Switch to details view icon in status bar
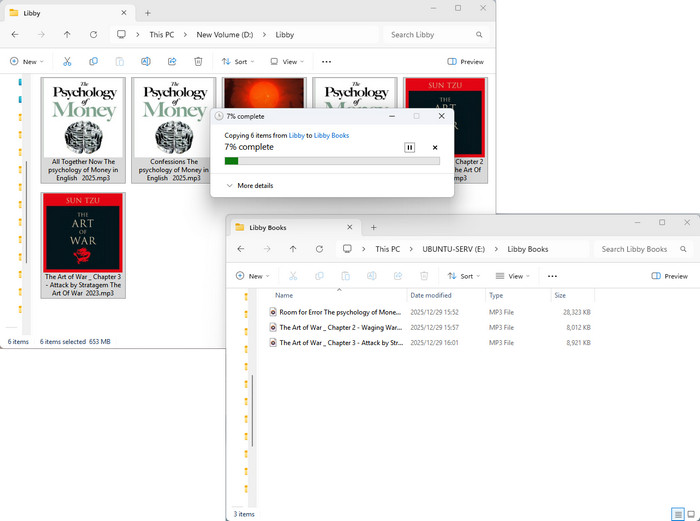Image resolution: width=700 pixels, height=521 pixels. pos(678,514)
